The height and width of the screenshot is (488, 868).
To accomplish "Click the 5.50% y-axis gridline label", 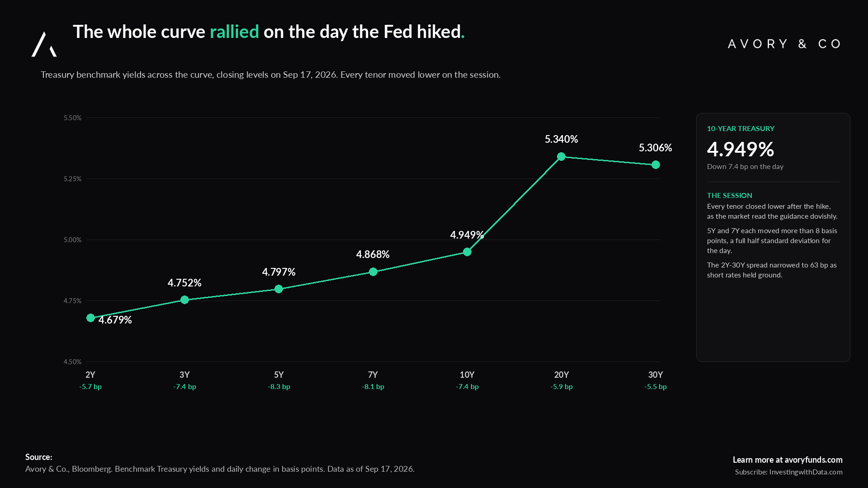I will pyautogui.click(x=72, y=118).
